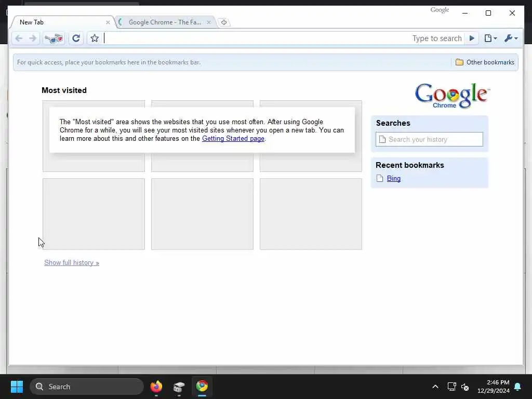
Task: Click the Search your history field
Action: [429, 139]
